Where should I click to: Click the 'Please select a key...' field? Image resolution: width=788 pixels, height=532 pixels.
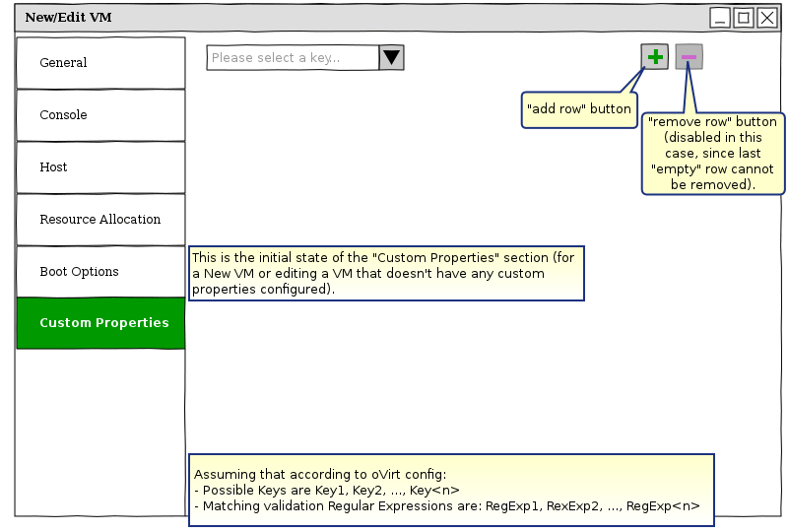pyautogui.click(x=293, y=58)
